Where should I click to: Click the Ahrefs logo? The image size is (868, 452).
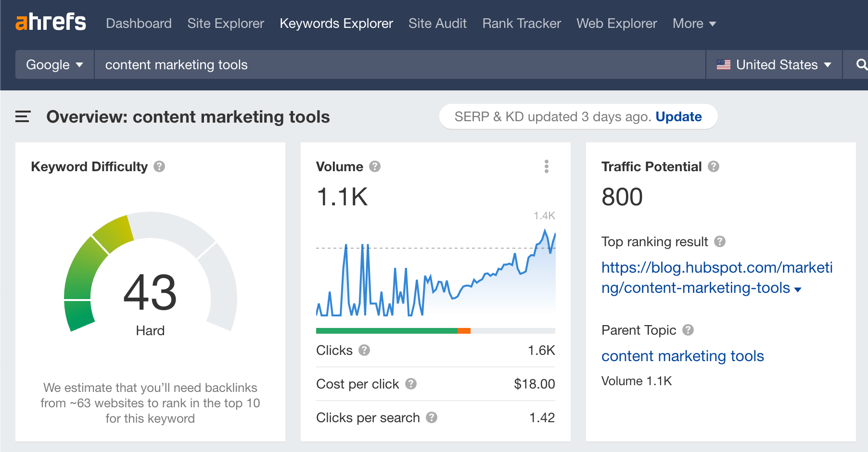pyautogui.click(x=51, y=23)
